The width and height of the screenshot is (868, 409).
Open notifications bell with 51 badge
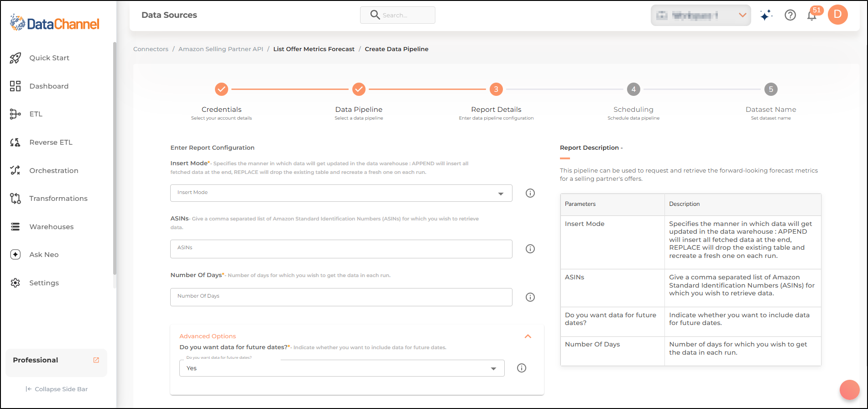812,15
